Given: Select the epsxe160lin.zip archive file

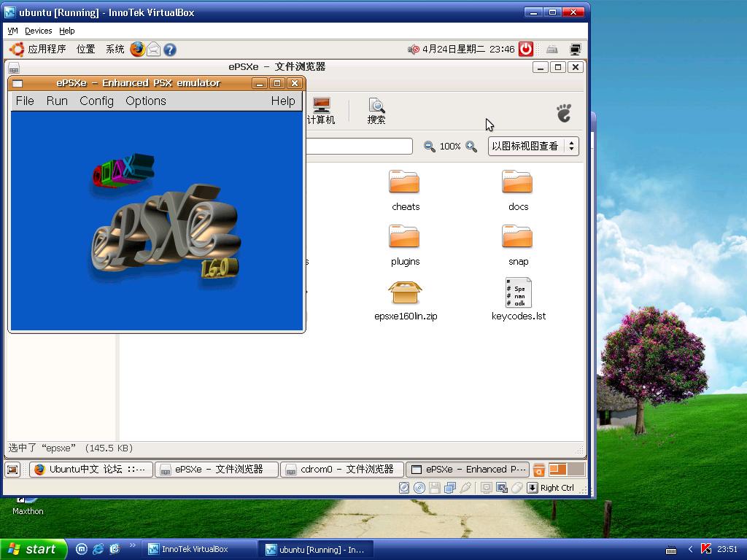Looking at the screenshot, I should [x=406, y=300].
